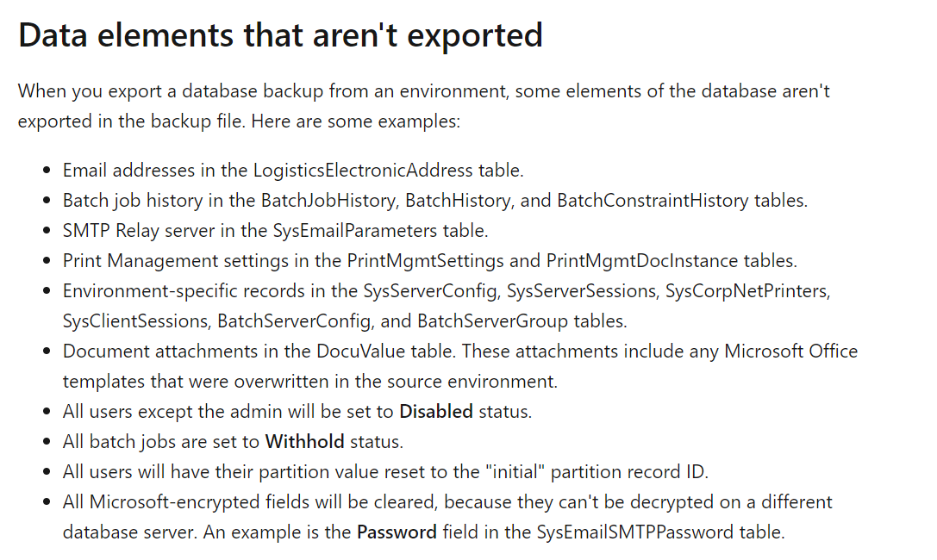Screen dimensions: 937x560
Task: Click the PrintMgmtDocInstance table name
Action: (x=642, y=260)
